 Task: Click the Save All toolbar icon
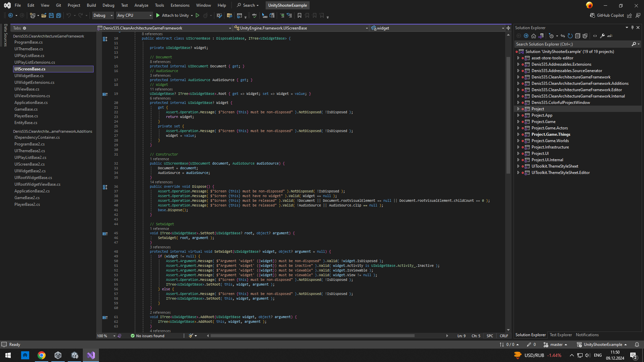[x=59, y=15]
